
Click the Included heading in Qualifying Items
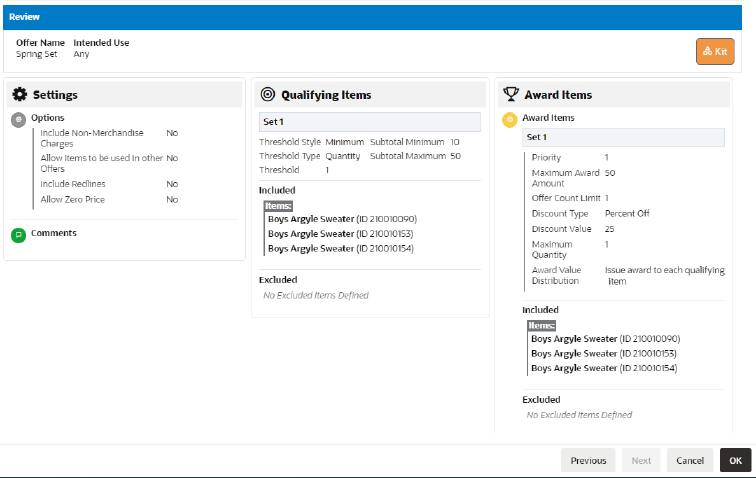pos(277,190)
